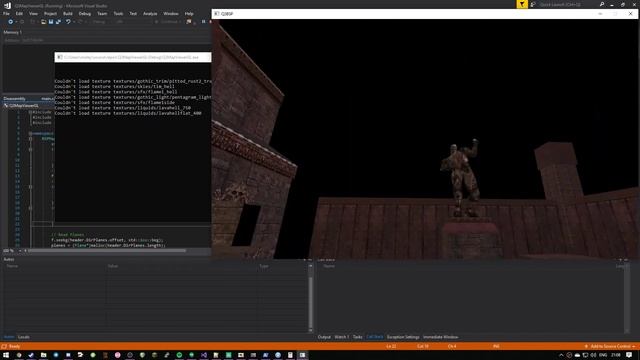Open the Team menu
Viewport: 640px width, 360px height.
[102, 13]
